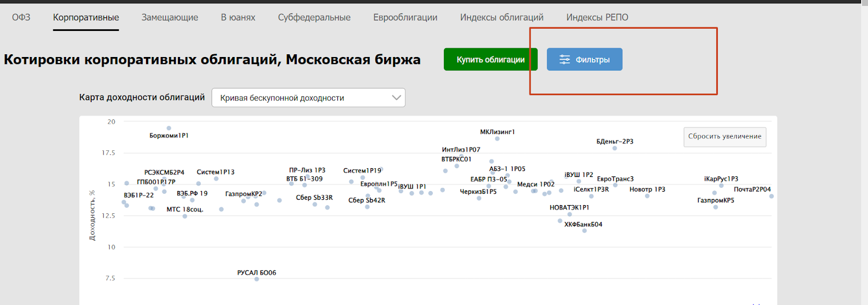Select the iКарРус1Р3 bond label

tap(721, 179)
